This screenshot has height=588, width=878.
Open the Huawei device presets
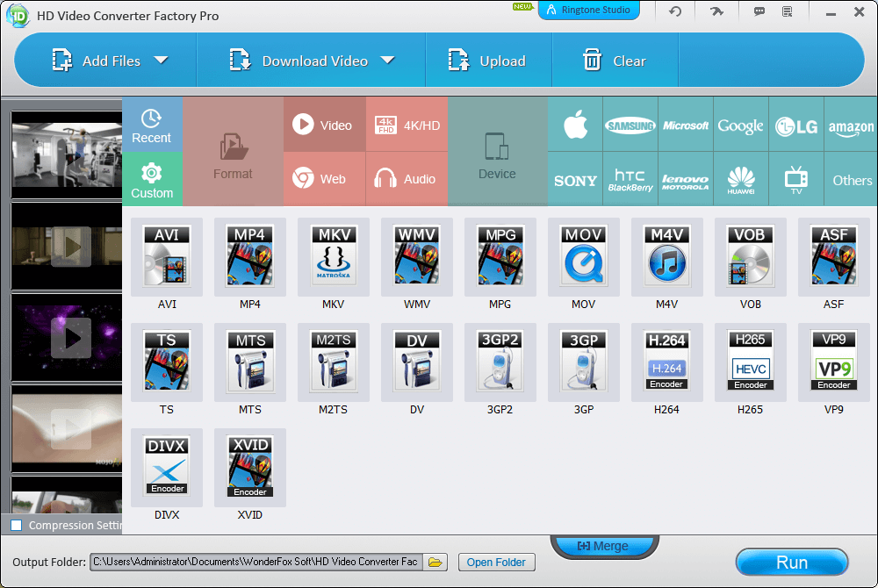click(x=741, y=180)
